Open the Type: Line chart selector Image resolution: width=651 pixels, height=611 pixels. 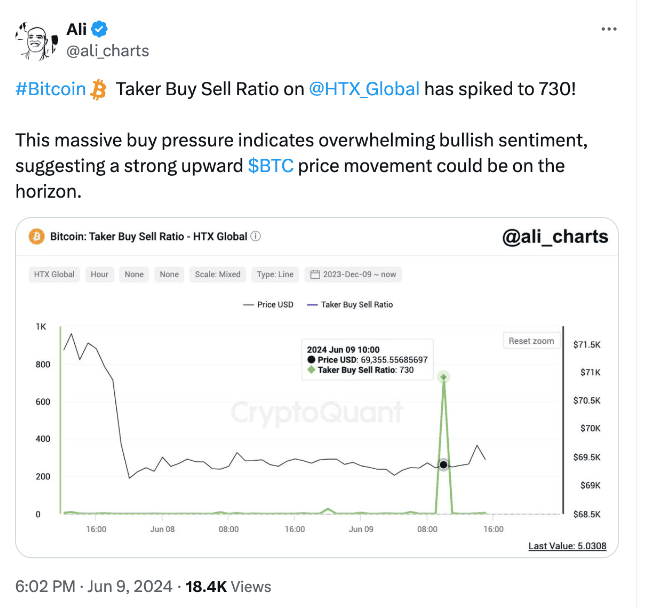(x=275, y=274)
